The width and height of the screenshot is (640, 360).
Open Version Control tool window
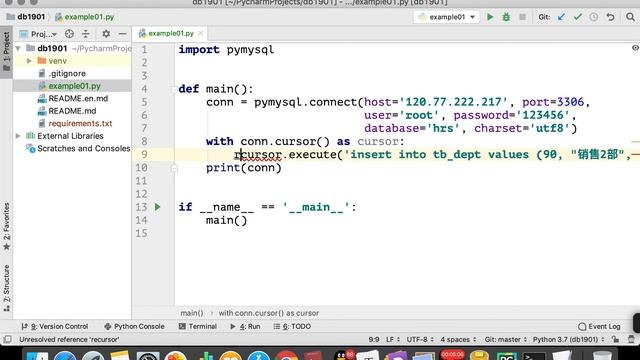(x=55, y=327)
